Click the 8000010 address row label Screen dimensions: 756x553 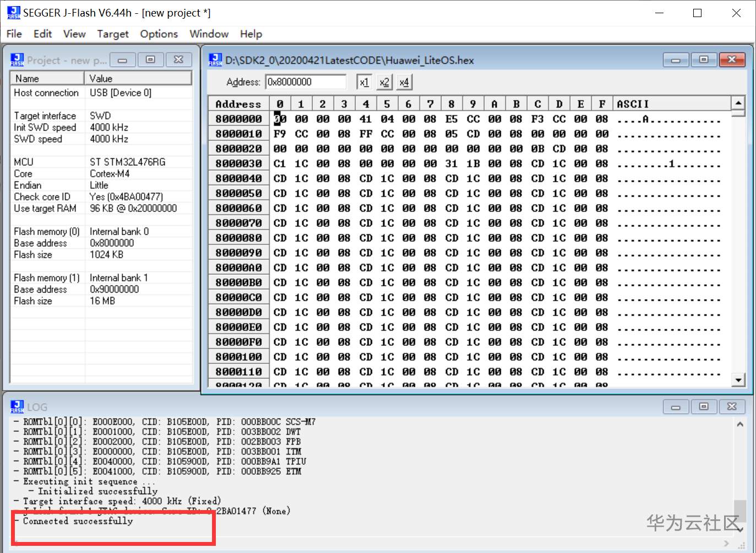point(238,134)
